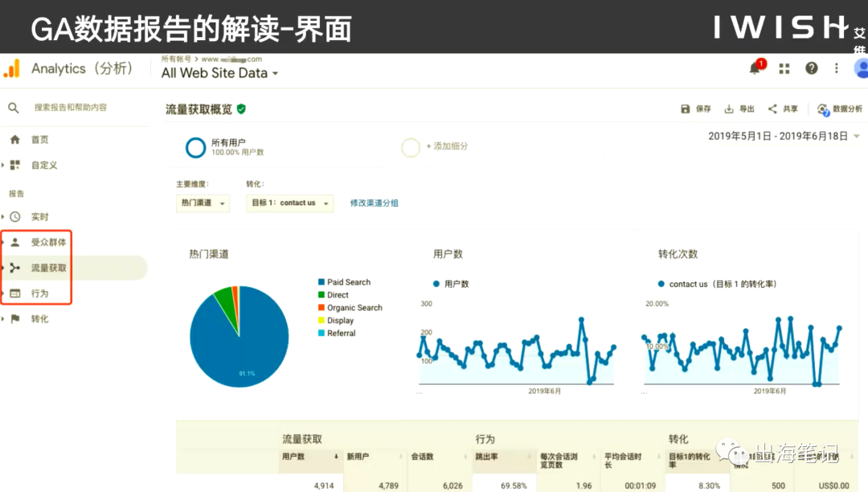Save the report with 保存 icon
This screenshot has height=492, width=868.
point(684,107)
